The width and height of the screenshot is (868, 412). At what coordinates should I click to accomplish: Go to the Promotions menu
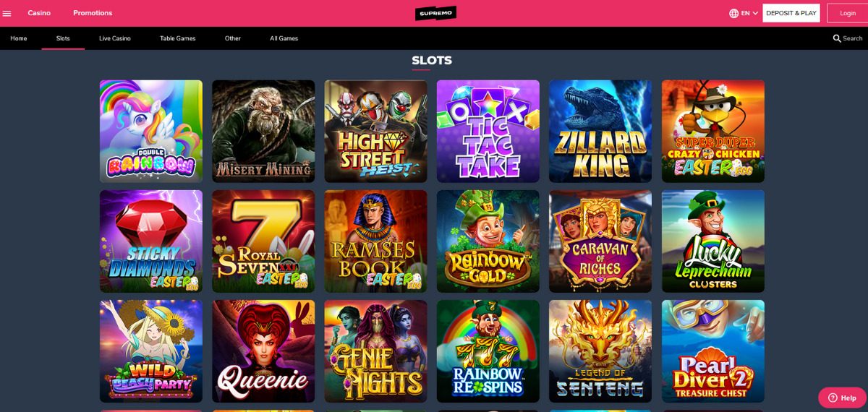tap(93, 13)
